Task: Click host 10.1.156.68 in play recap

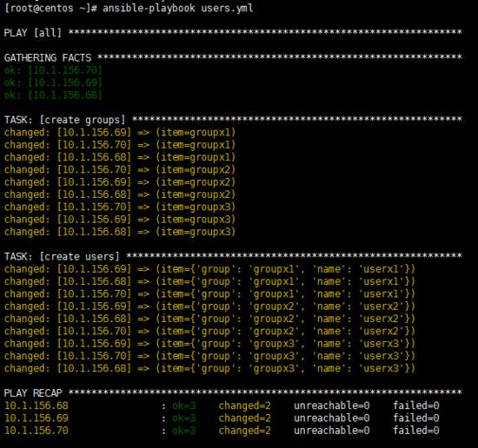Action: tap(37, 405)
